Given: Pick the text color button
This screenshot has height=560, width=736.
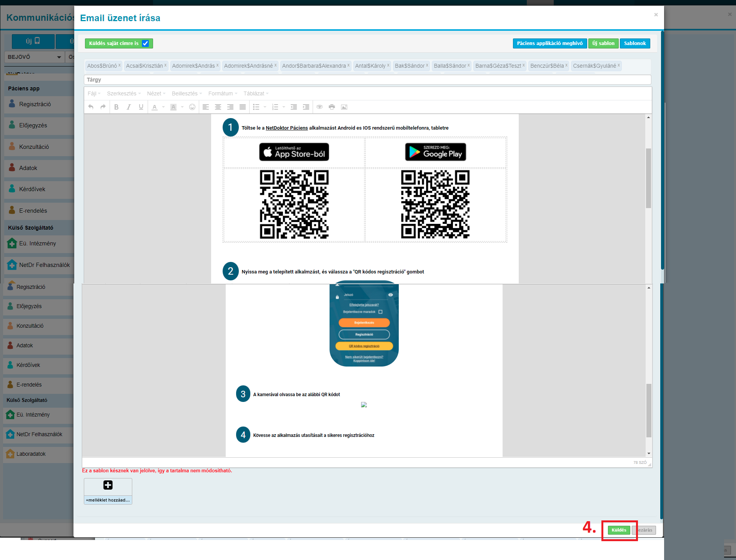Looking at the screenshot, I should (x=155, y=107).
